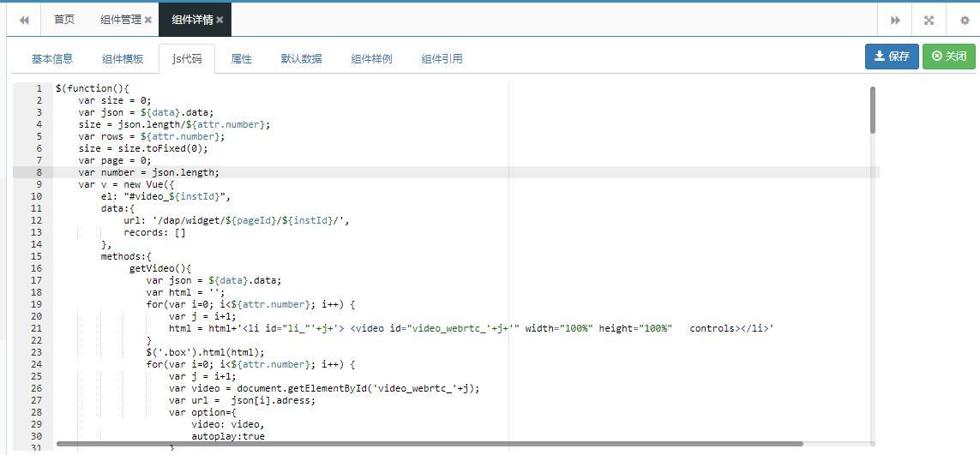Screen dimensions: 980x455
Task: Select the js代码 sub-tab
Action: tap(187, 59)
